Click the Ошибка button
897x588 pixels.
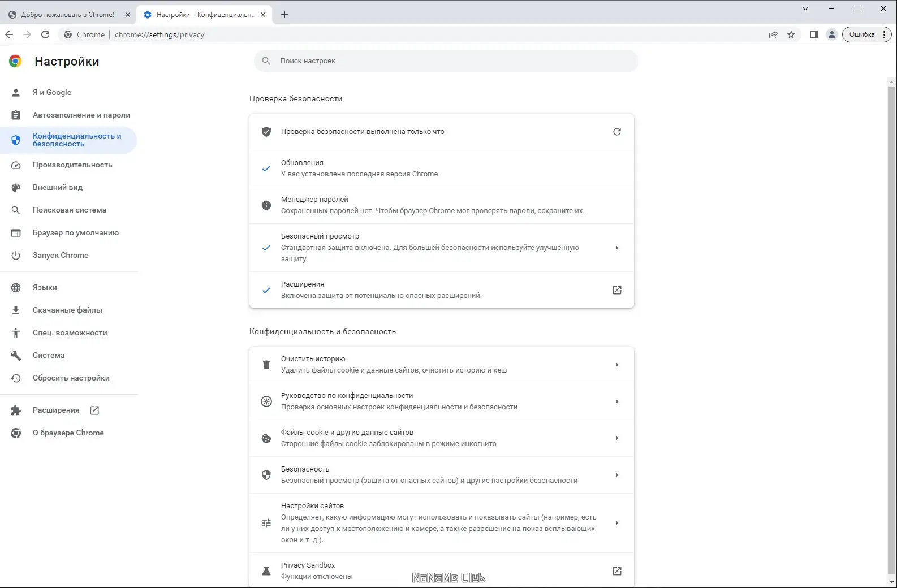click(x=862, y=34)
